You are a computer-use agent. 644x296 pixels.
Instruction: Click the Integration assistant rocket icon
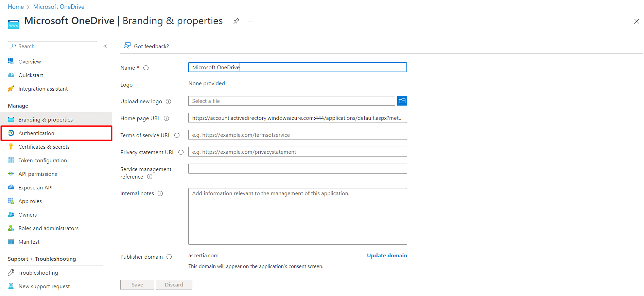[11, 89]
